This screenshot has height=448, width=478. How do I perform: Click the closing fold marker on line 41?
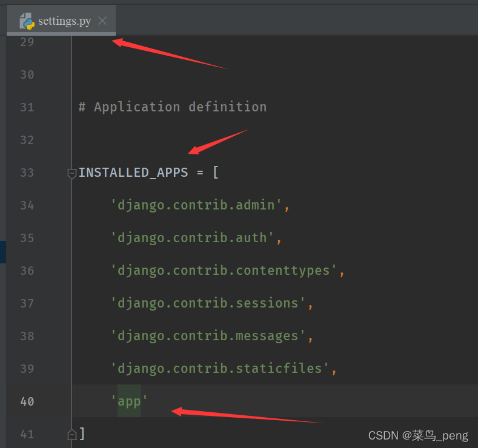pos(72,434)
